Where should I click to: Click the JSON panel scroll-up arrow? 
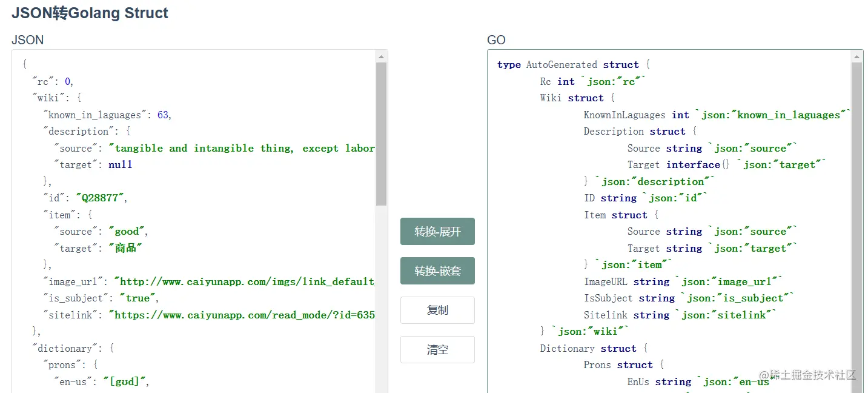point(381,57)
